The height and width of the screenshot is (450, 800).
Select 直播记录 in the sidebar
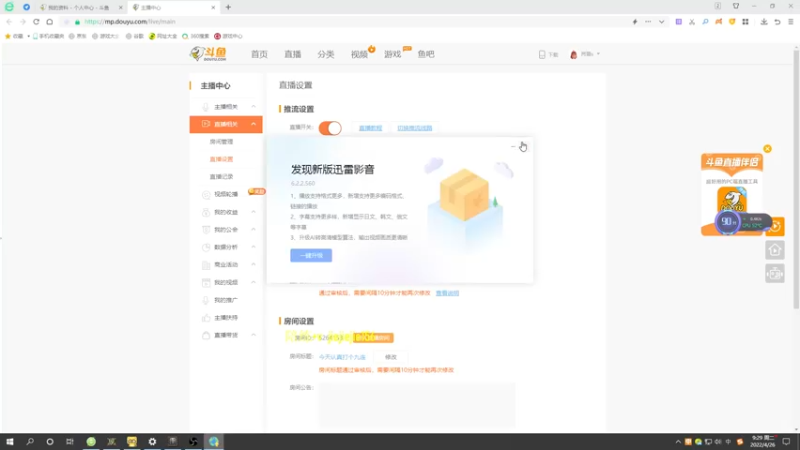(x=221, y=177)
